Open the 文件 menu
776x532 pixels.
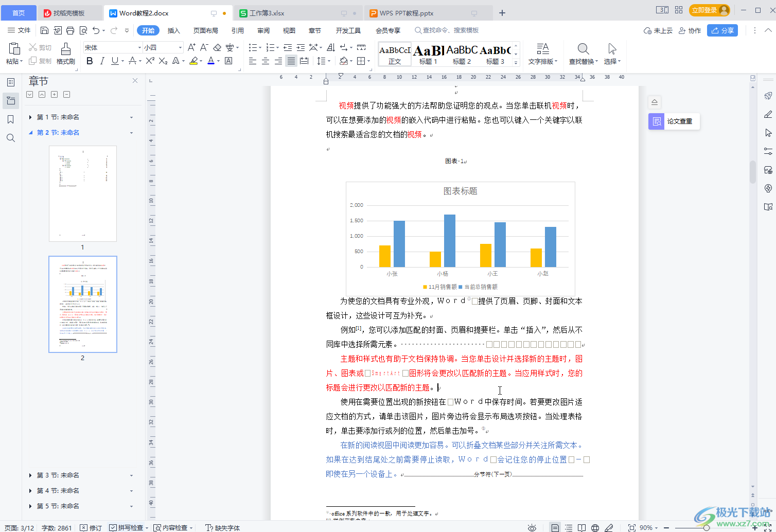[19, 30]
